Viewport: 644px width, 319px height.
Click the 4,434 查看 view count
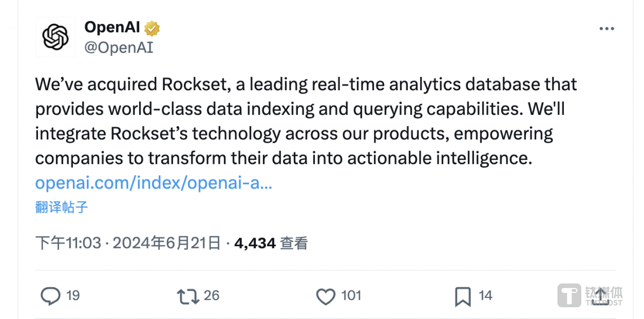271,243
